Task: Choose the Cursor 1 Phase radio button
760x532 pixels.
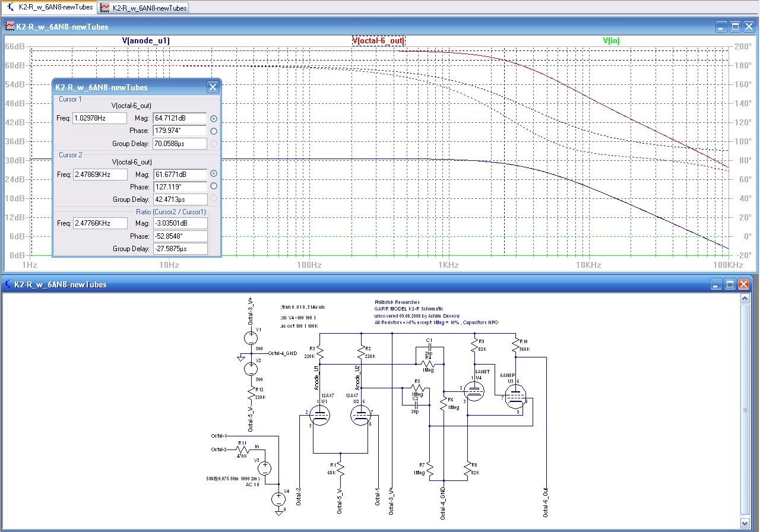Action: coord(214,131)
